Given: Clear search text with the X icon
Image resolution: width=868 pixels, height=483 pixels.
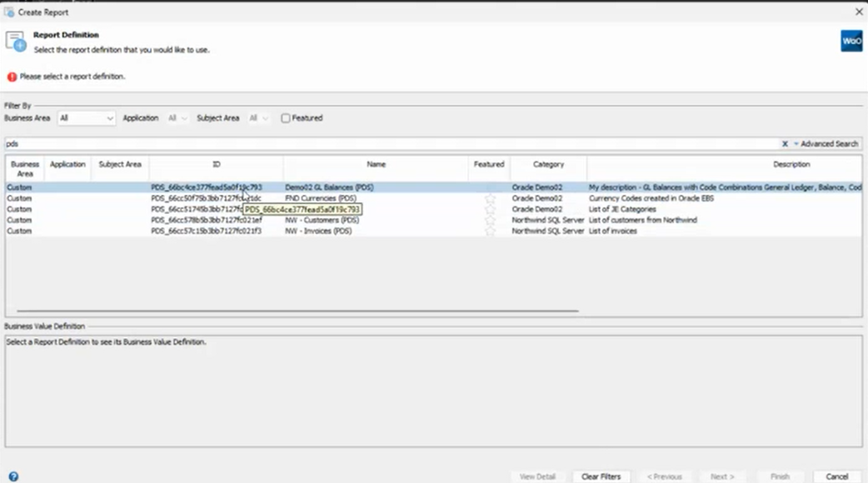Looking at the screenshot, I should click(785, 144).
